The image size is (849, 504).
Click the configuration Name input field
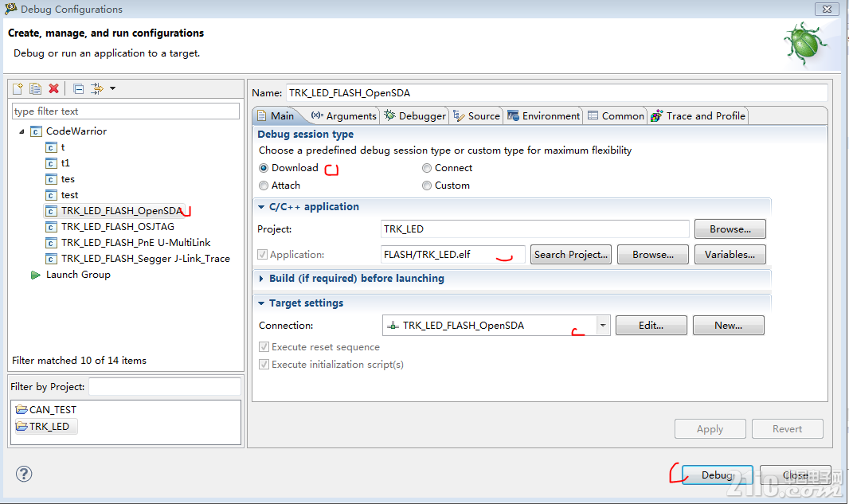click(557, 92)
